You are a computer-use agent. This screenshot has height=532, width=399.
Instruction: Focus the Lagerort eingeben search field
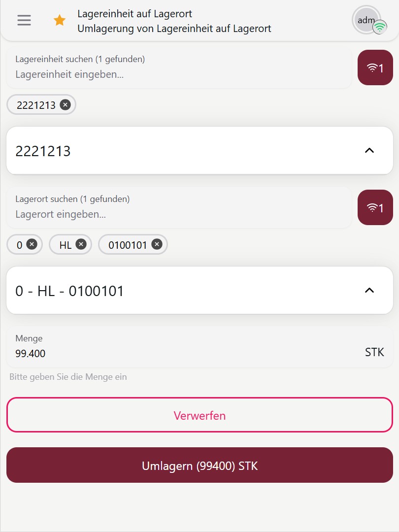[177, 214]
